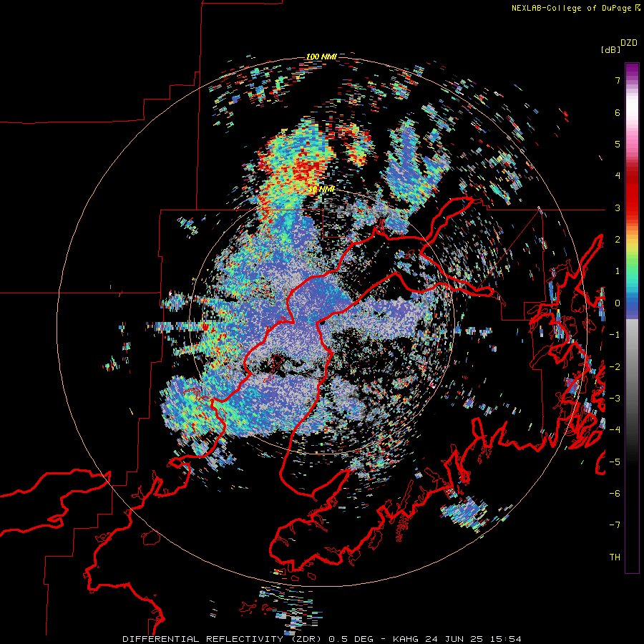Click the -2 value on the color scale
Screen dimensions: 644x644
coord(615,367)
